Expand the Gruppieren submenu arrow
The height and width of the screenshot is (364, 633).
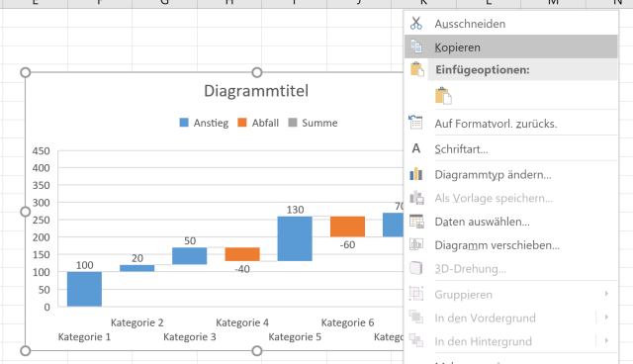tap(606, 294)
